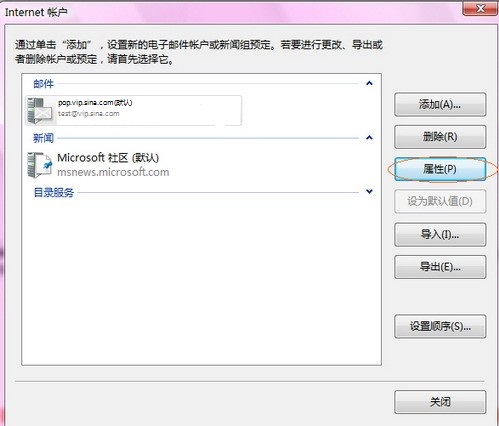
Task: Select the msnews.microsoft.com news entry
Action: (113, 172)
